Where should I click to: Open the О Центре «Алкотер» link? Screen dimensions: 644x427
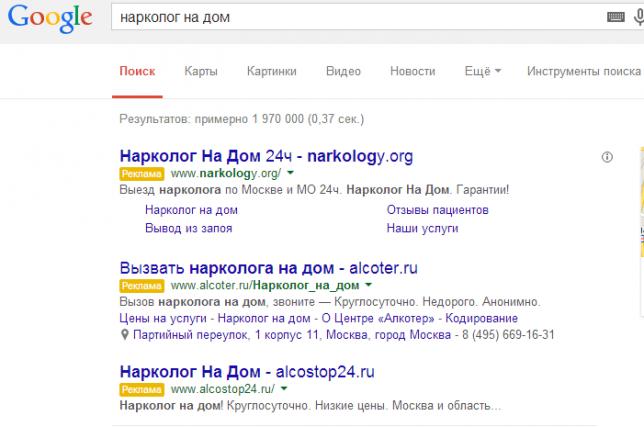tap(378, 318)
